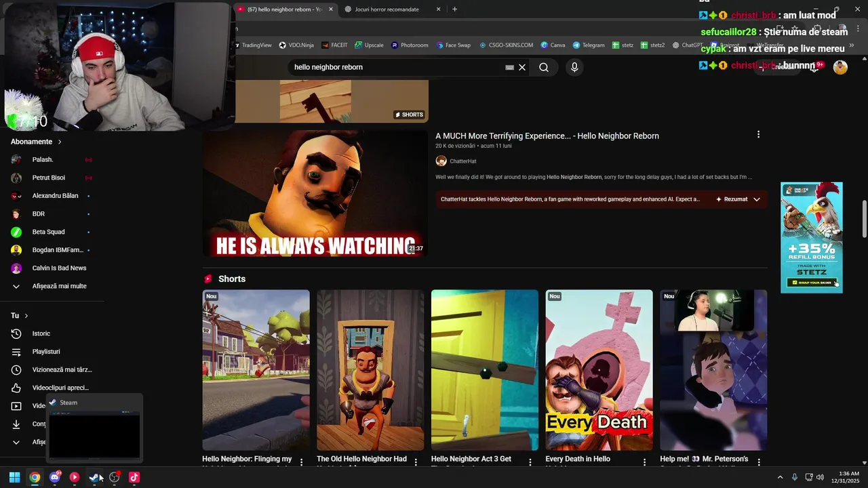Open the VDO.Ninja bookmark
868x488 pixels.
point(296,45)
